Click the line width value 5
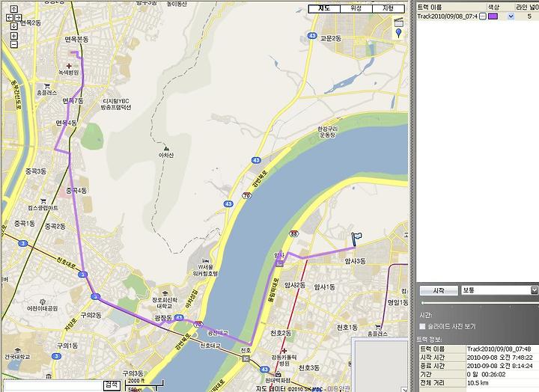Image resolution: width=539 pixels, height=392 pixels. 529,16
